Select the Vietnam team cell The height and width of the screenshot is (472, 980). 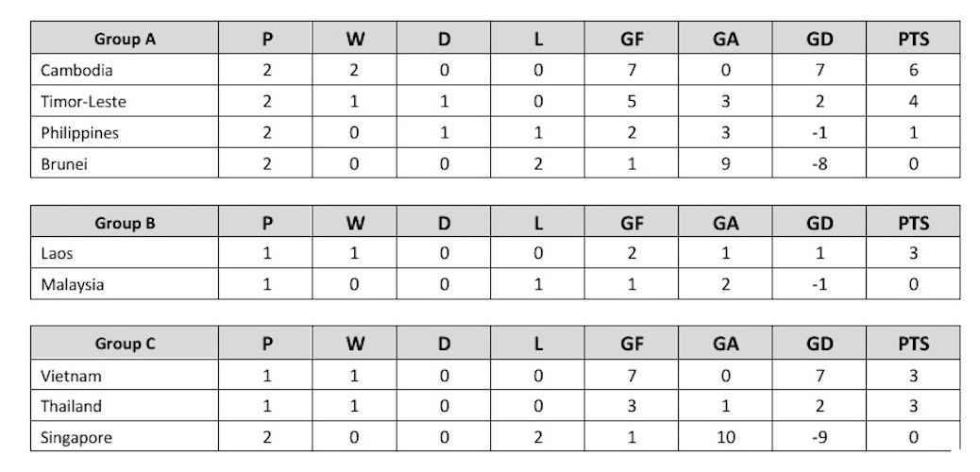(x=71, y=376)
